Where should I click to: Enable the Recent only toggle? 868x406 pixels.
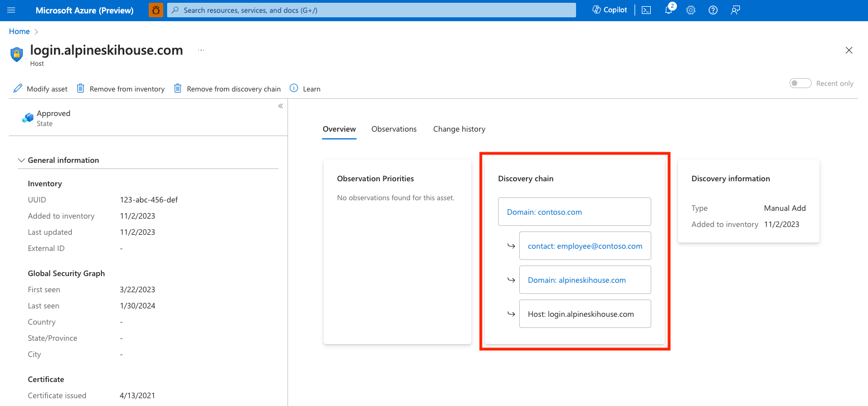tap(800, 83)
